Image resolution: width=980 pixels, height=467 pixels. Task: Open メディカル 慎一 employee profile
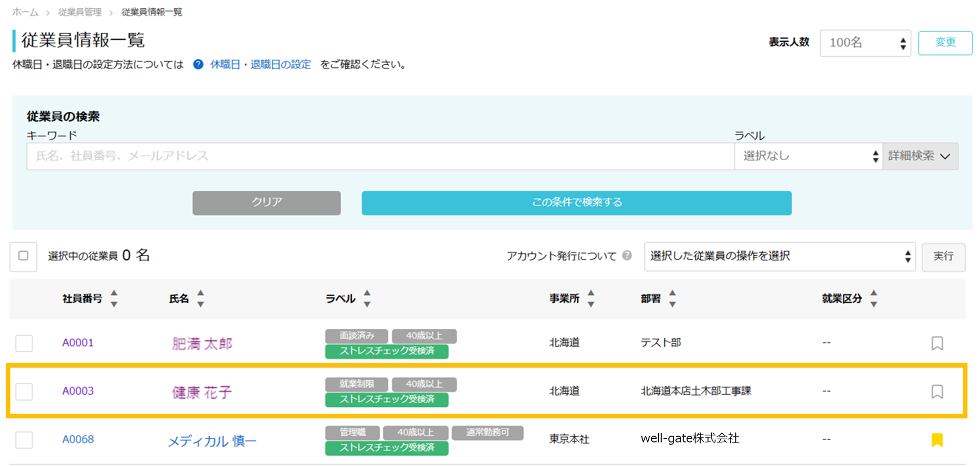[x=212, y=441]
